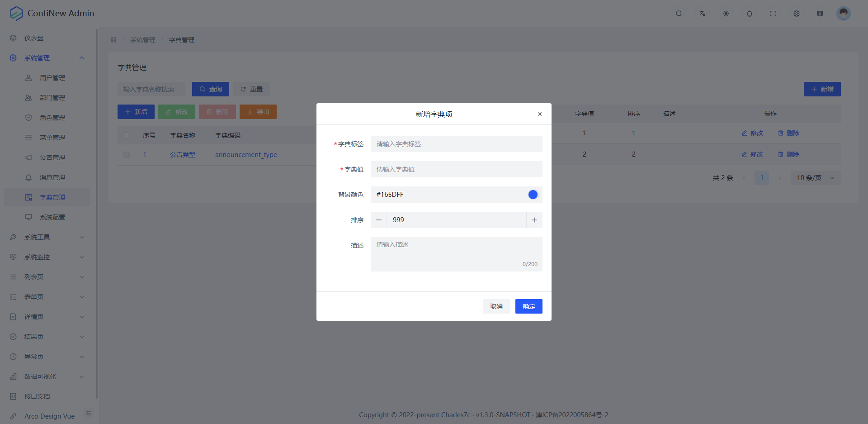Select the checkbox for row 公告类型

127,154
